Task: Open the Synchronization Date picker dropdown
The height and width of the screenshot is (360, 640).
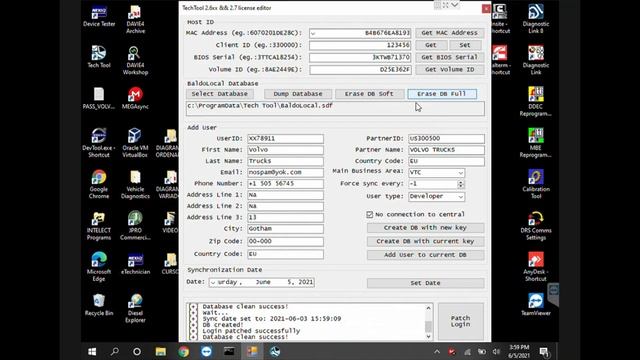Action: 213,282
